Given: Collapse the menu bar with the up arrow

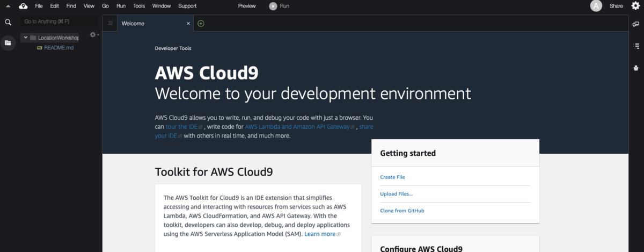Looking at the screenshot, I should [8, 6].
